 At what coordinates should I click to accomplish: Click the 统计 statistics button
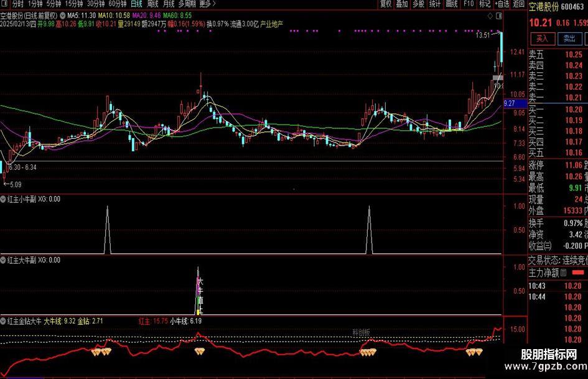click(x=435, y=4)
